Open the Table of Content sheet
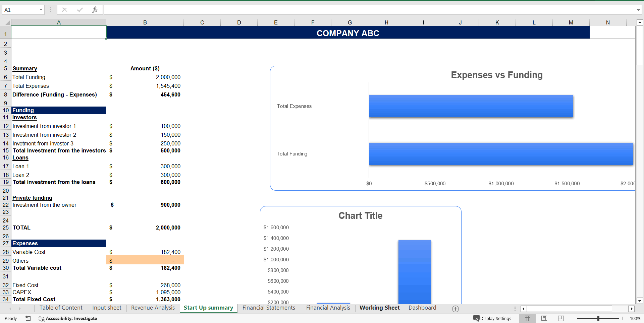Viewport: 644px width, 323px height. [x=61, y=308]
